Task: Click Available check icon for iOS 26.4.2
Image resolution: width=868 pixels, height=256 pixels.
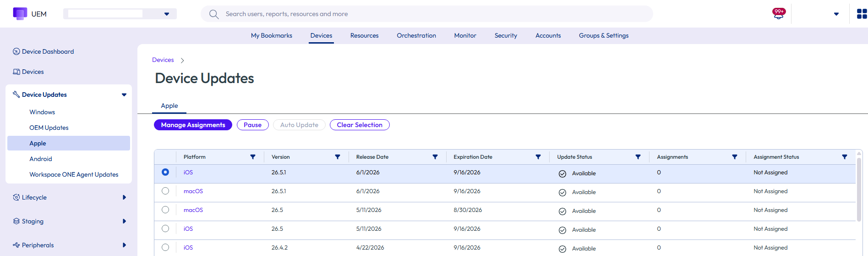Action: [x=562, y=249]
